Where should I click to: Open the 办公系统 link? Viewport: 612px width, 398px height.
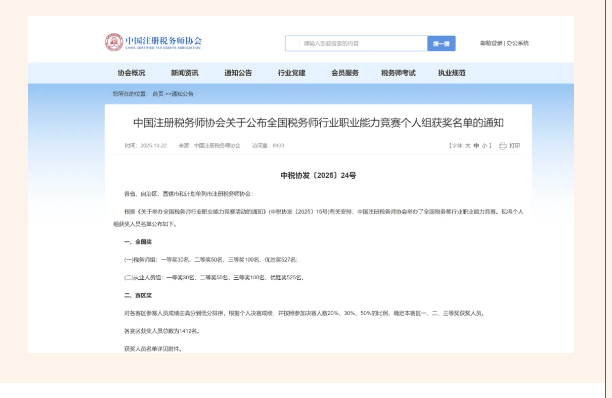518,43
